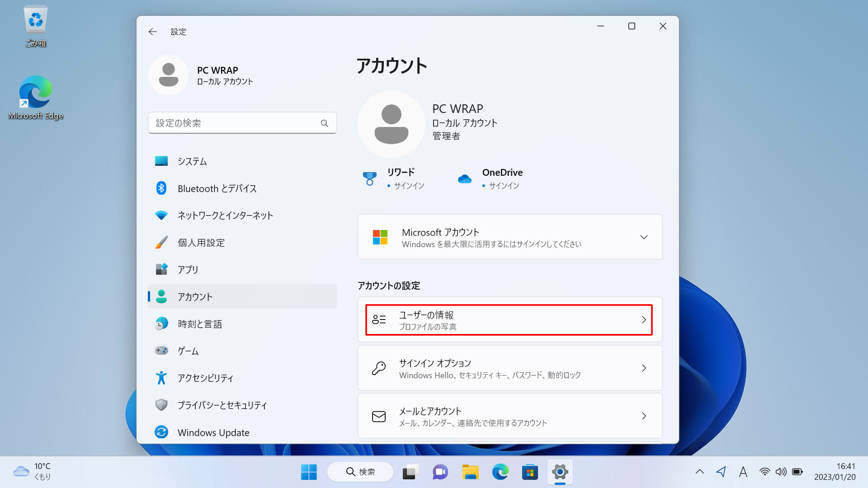The width and height of the screenshot is (868, 488).
Task: Click the Settings gear in taskbar
Action: pyautogui.click(x=560, y=472)
